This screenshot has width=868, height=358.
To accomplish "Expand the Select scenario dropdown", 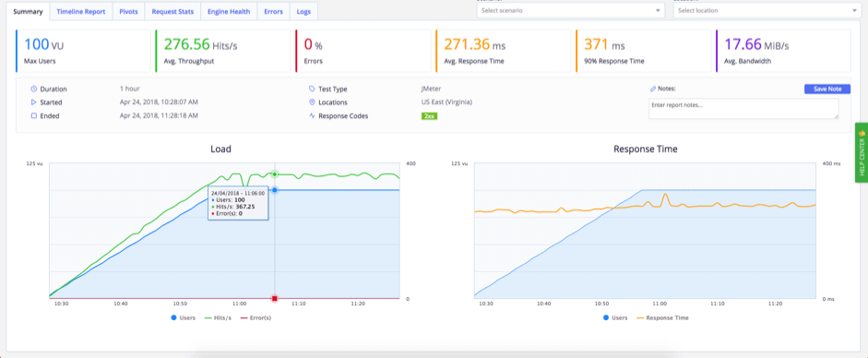I will tap(571, 10).
